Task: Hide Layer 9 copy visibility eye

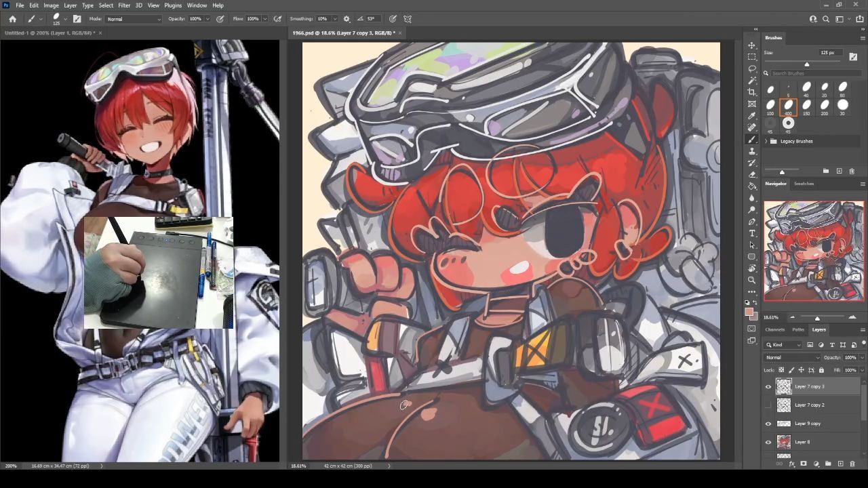Action: tap(768, 424)
